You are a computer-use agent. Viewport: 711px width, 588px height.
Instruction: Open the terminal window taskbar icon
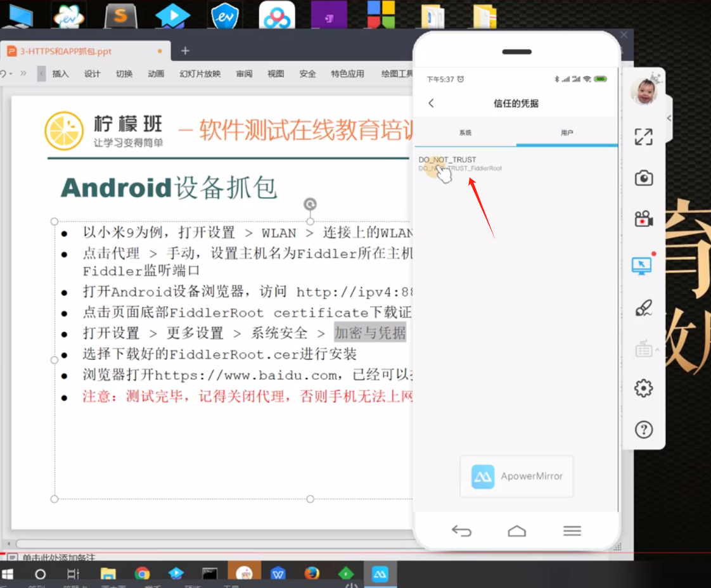(x=210, y=574)
